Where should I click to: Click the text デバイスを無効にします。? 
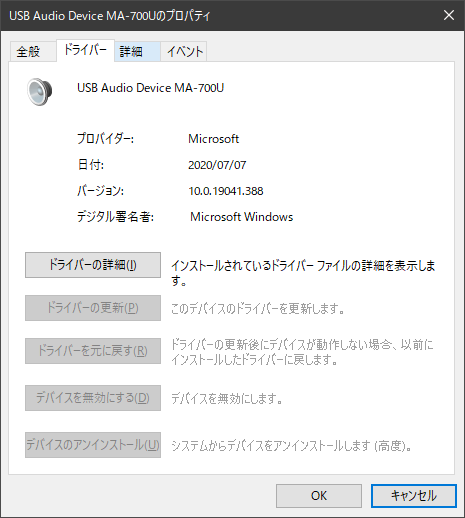[227, 398]
